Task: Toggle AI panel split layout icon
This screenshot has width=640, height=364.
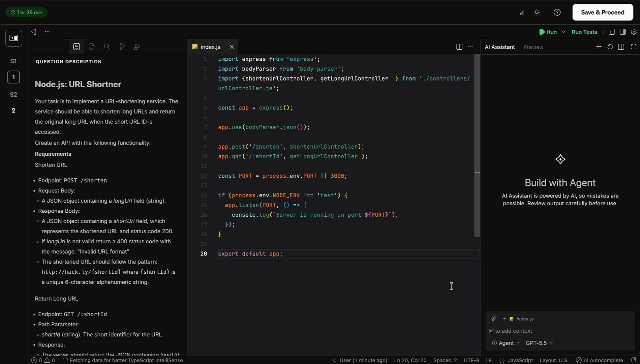Action: pyautogui.click(x=621, y=47)
